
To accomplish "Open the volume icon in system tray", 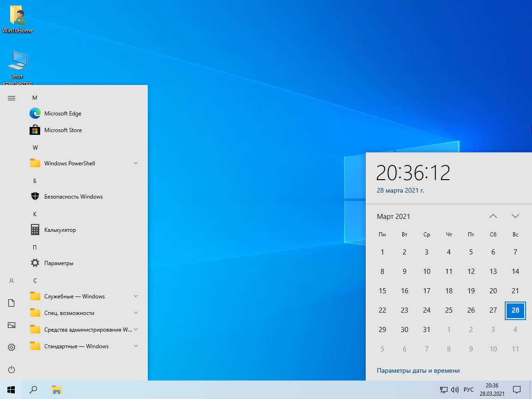I will pyautogui.click(x=454, y=389).
